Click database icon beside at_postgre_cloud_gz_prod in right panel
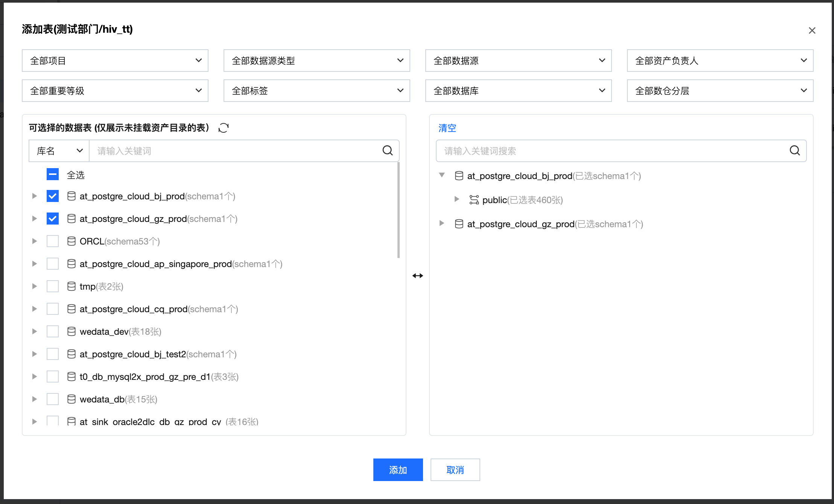The height and width of the screenshot is (504, 834). point(459,224)
